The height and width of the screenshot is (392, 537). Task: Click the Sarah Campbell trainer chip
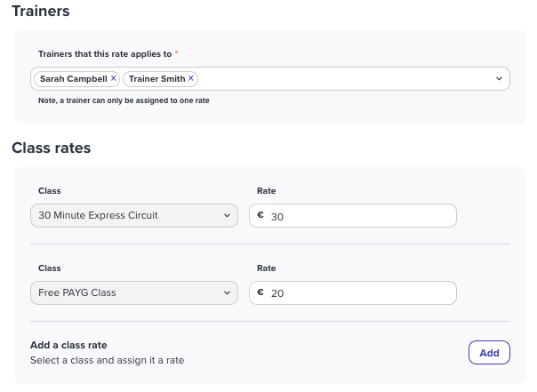76,79
